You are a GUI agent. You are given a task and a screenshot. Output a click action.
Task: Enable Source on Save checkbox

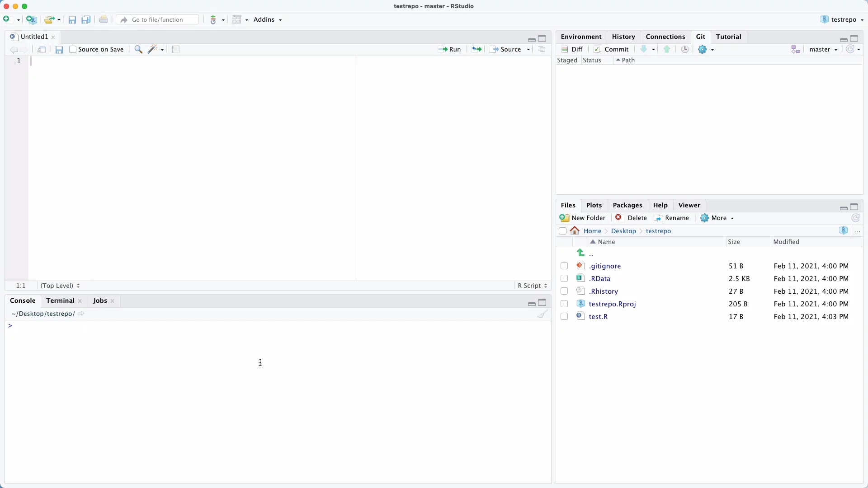[73, 49]
